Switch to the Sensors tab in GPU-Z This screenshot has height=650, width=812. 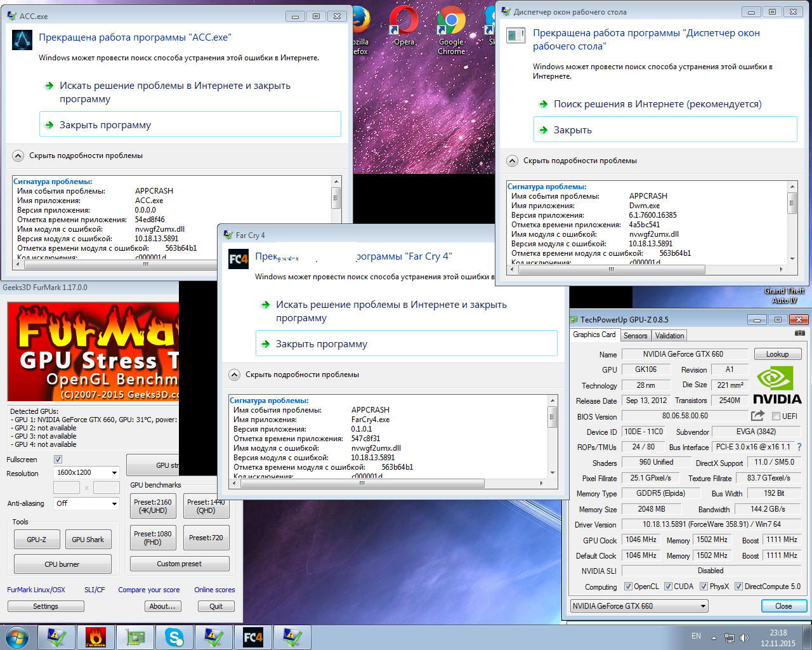(635, 336)
